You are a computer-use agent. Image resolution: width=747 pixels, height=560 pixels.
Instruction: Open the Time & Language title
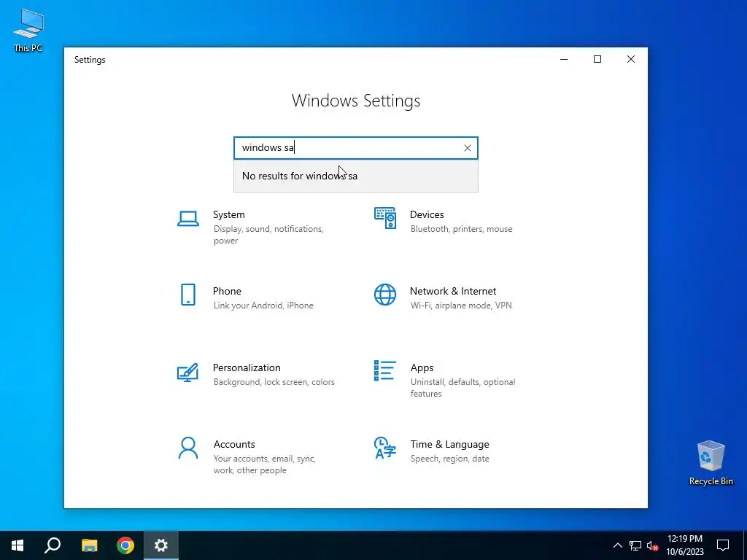[449, 444]
